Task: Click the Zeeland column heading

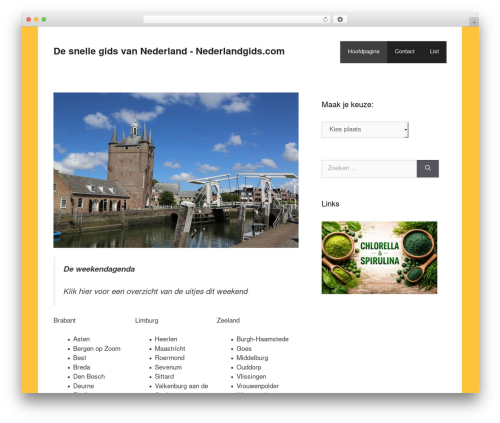Action: click(x=228, y=320)
